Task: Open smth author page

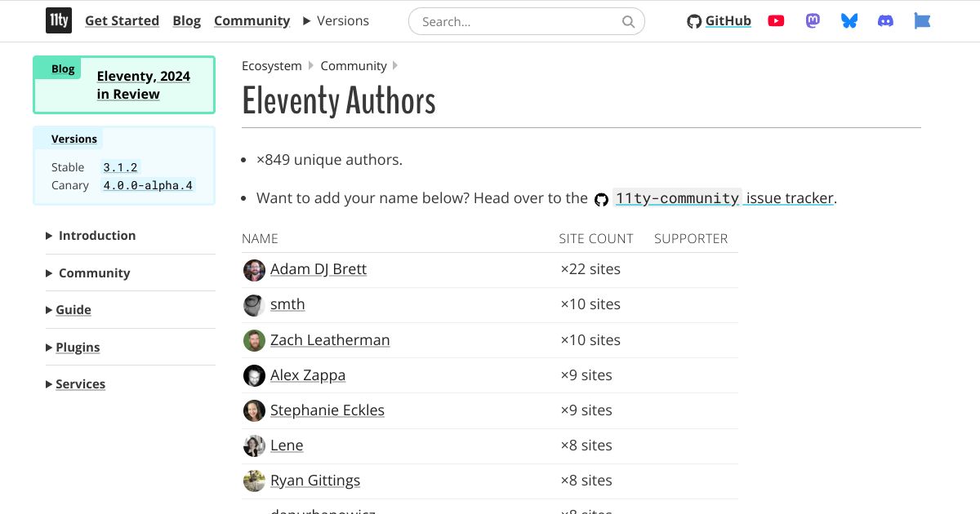Action: click(287, 304)
